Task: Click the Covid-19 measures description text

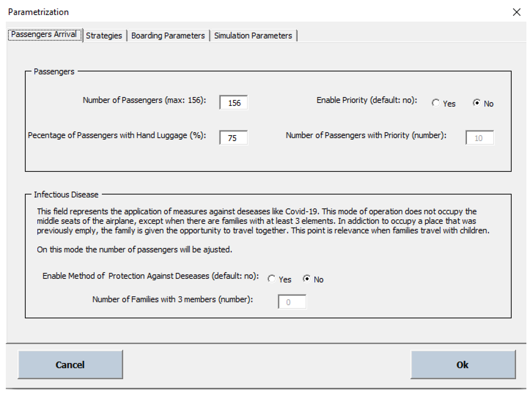Action: (263, 221)
